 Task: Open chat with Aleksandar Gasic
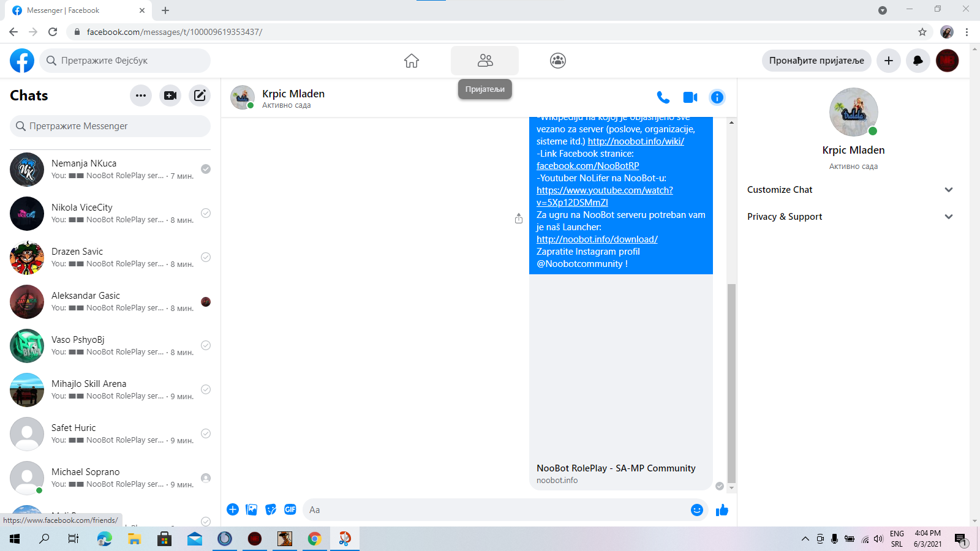(x=110, y=302)
